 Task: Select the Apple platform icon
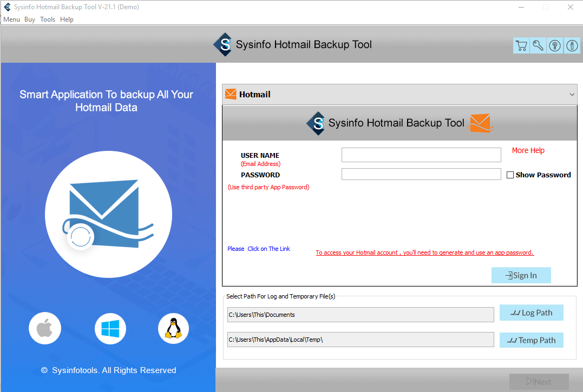point(45,328)
